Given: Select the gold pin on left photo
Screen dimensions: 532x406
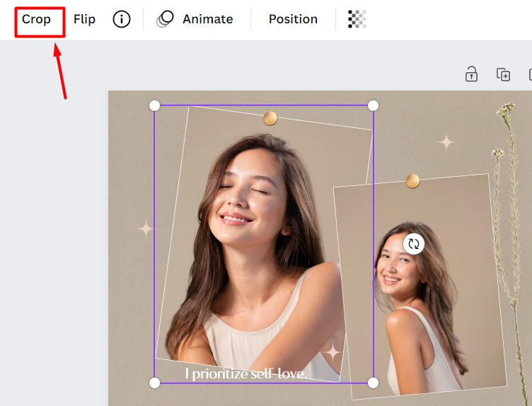Looking at the screenshot, I should tap(270, 118).
